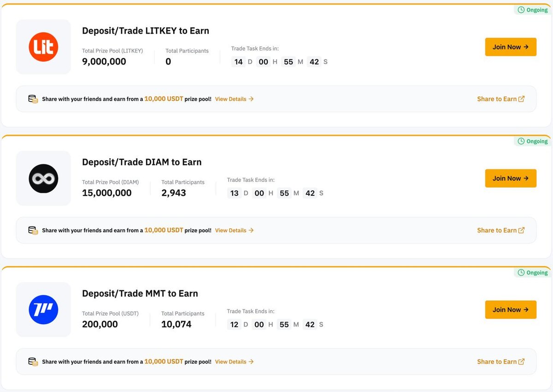
Task: Click the 10,074 total participants value
Action: coord(176,324)
